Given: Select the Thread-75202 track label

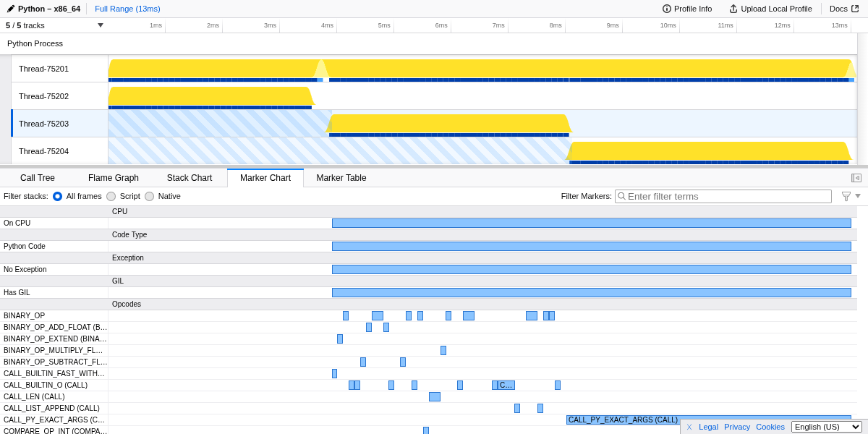Looking at the screenshot, I should coord(43,96).
